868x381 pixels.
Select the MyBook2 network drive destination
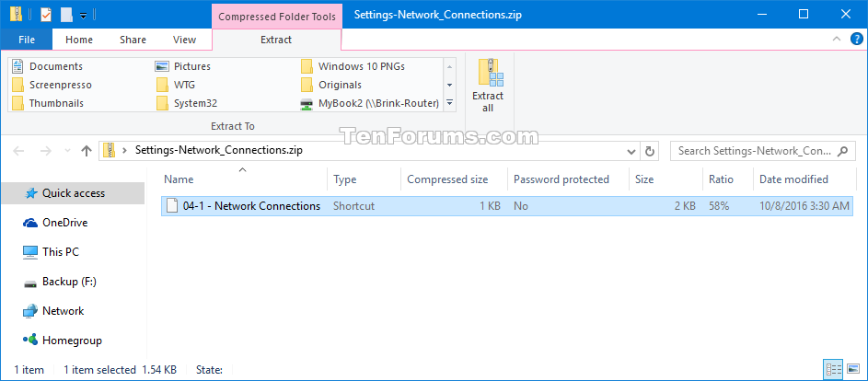tap(370, 103)
